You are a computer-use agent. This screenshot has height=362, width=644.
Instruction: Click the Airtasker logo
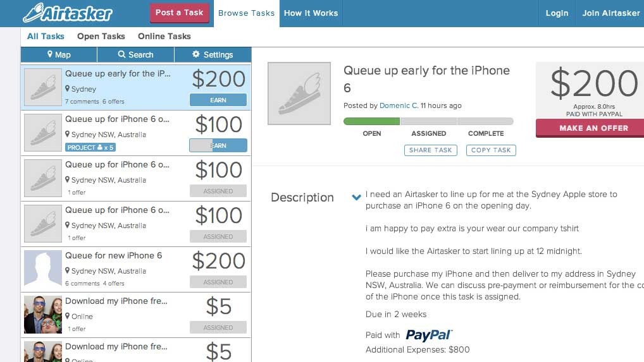coord(68,13)
